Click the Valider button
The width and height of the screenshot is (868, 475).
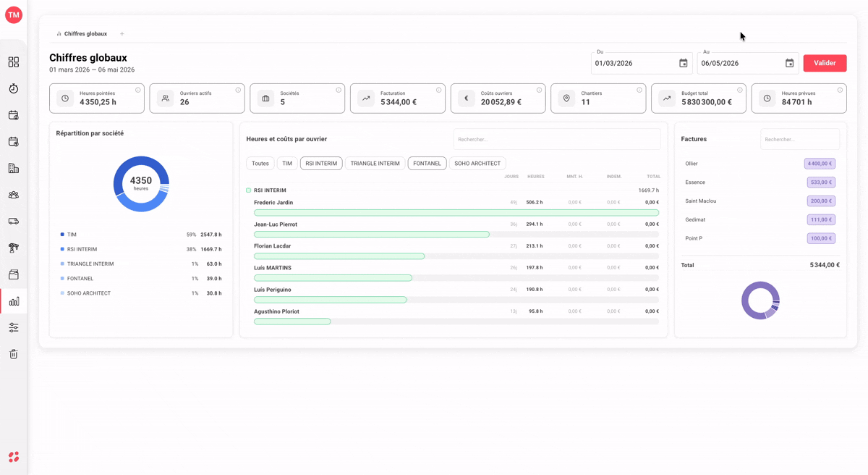click(x=825, y=63)
